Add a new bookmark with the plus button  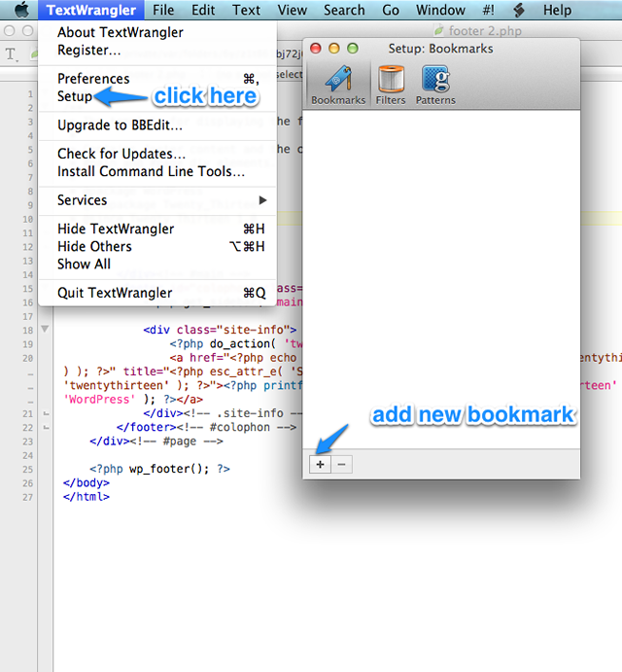click(320, 464)
